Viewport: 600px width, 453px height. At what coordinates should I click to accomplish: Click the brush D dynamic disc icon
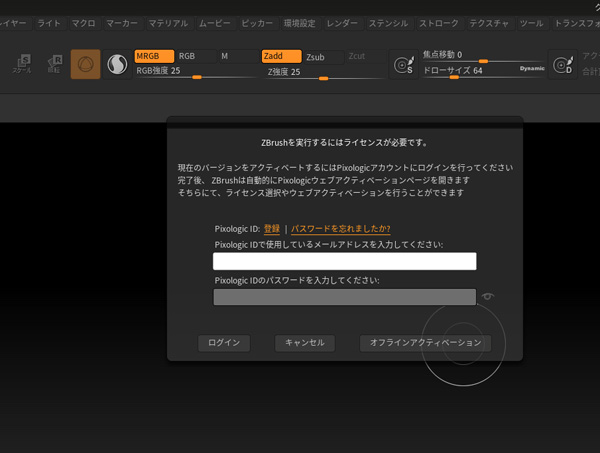tap(563, 64)
